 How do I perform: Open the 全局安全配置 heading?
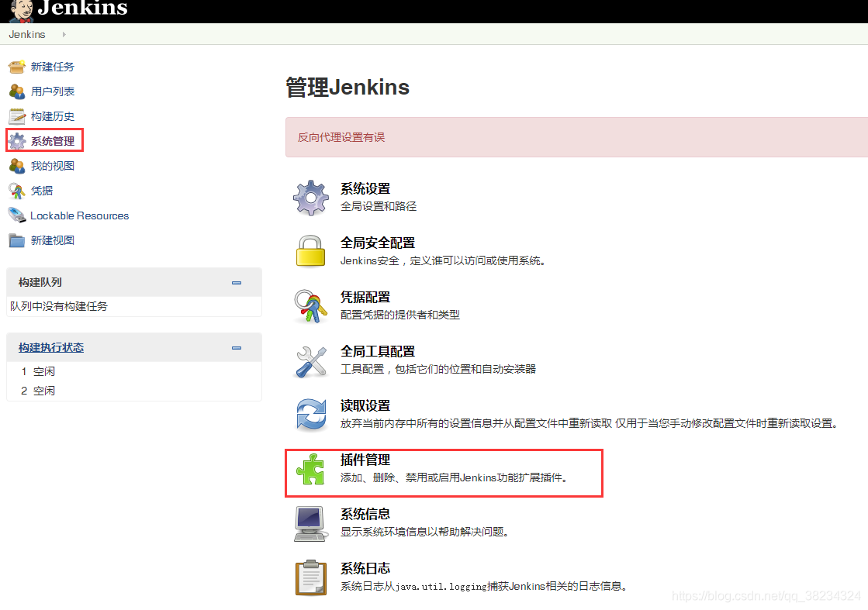[378, 243]
